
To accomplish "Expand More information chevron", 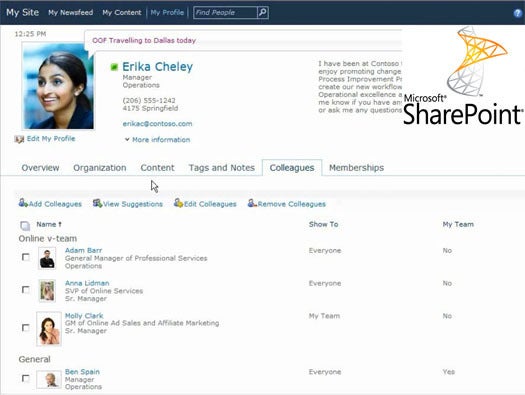I will (x=127, y=139).
